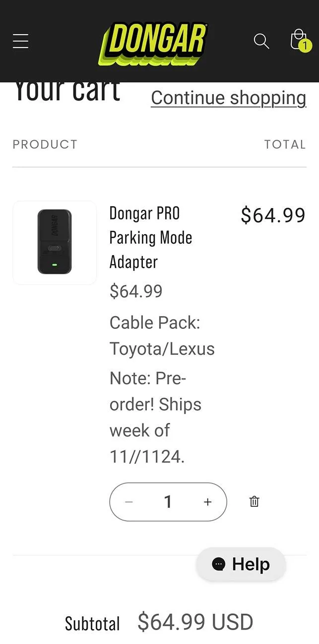Image resolution: width=319 pixels, height=644 pixels.
Task: Click the Help chat button label
Action: pos(251,564)
